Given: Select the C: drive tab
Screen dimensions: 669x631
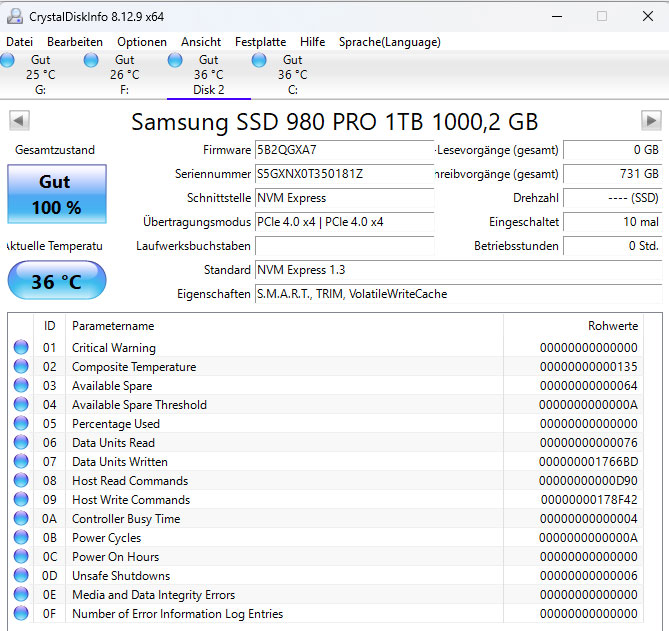Looking at the screenshot, I should click(293, 75).
